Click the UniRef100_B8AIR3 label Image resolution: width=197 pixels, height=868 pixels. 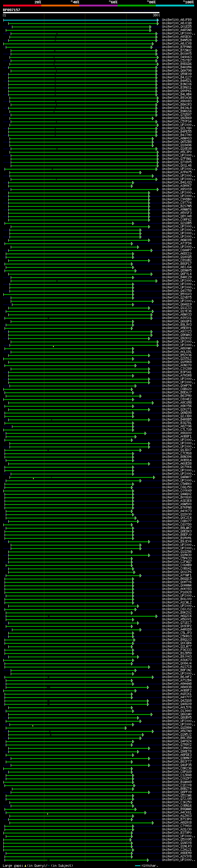(177, 104)
